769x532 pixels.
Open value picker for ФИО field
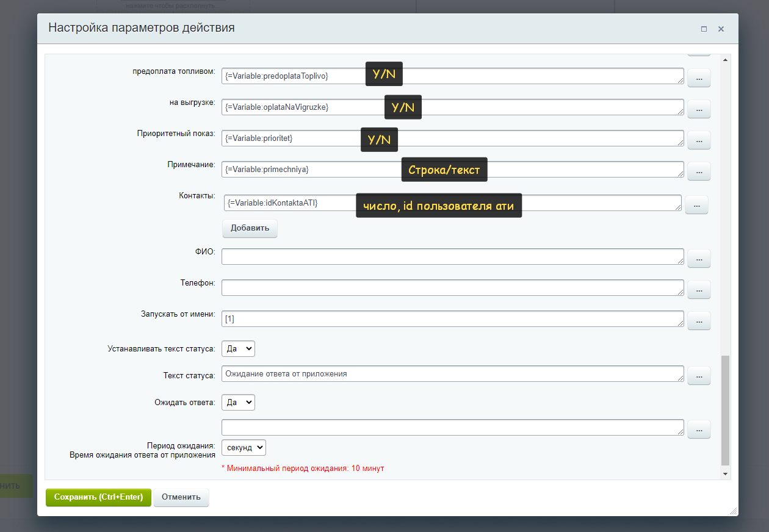(x=699, y=258)
